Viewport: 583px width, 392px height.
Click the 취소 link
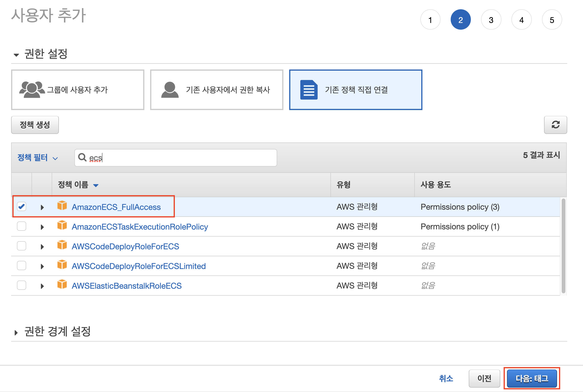coord(446,378)
